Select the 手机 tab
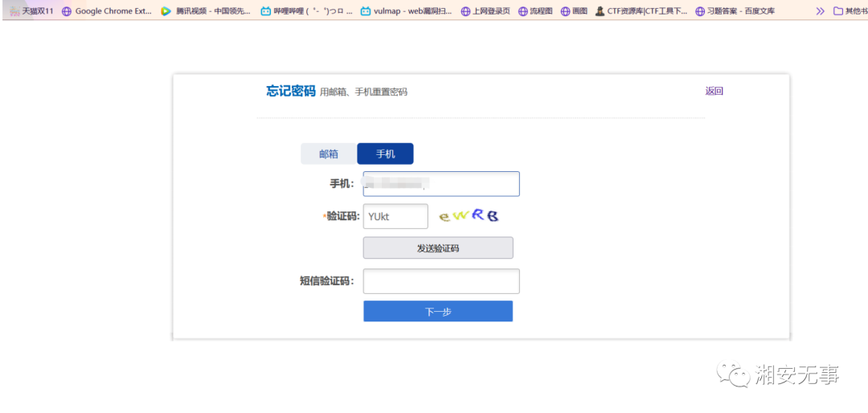Screen dimensions: 868x413 385,154
